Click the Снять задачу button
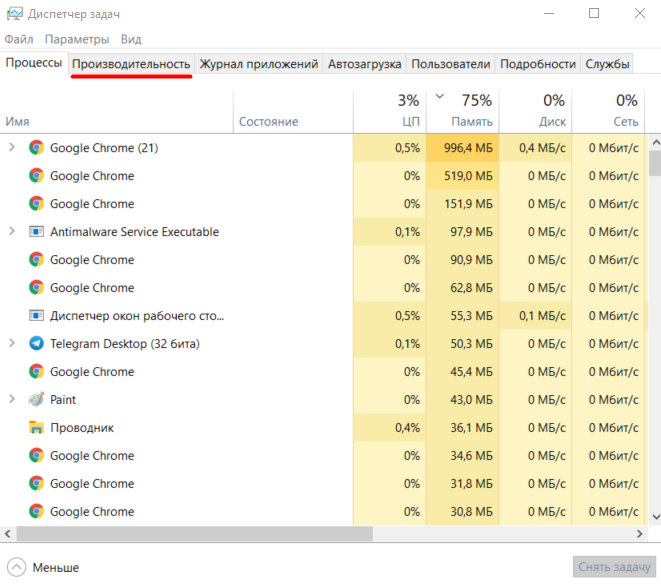 [x=614, y=567]
